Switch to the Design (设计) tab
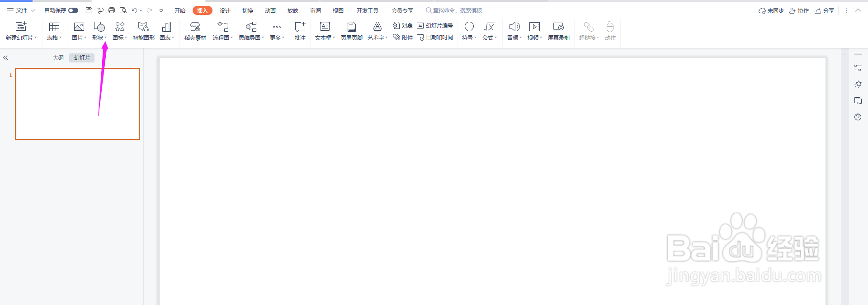The image size is (868, 305). coord(225,10)
